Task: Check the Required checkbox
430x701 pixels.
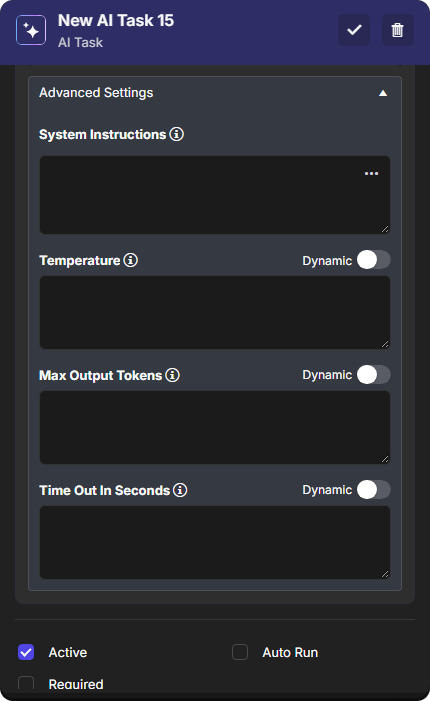Action: [x=26, y=684]
